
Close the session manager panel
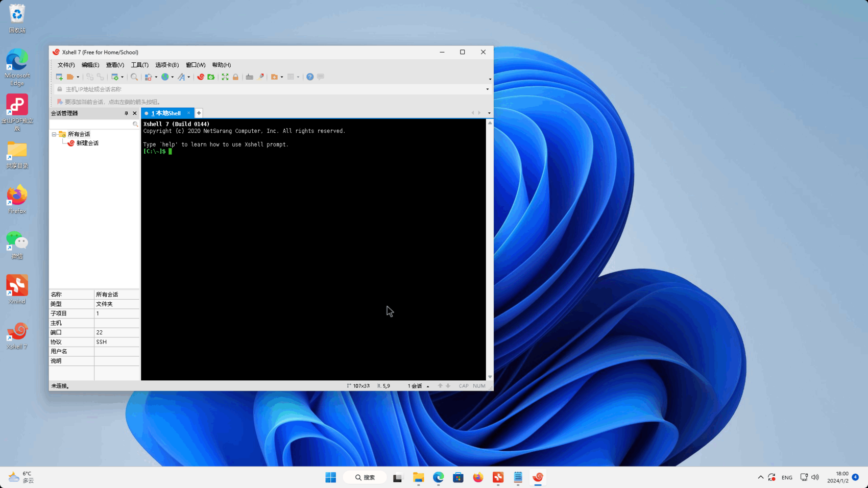[135, 113]
